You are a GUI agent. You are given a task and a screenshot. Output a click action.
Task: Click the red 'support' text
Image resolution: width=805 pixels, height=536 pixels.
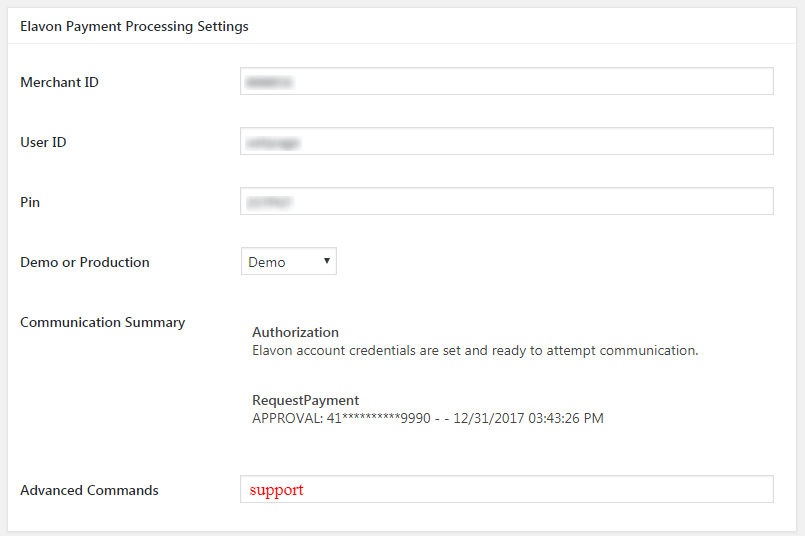tap(276, 490)
